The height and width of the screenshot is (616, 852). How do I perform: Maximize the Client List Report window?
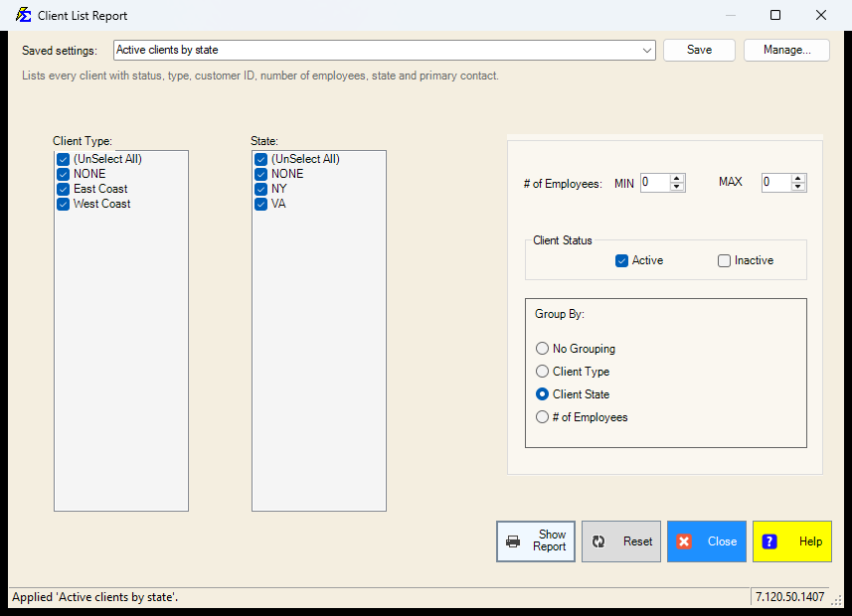(775, 15)
